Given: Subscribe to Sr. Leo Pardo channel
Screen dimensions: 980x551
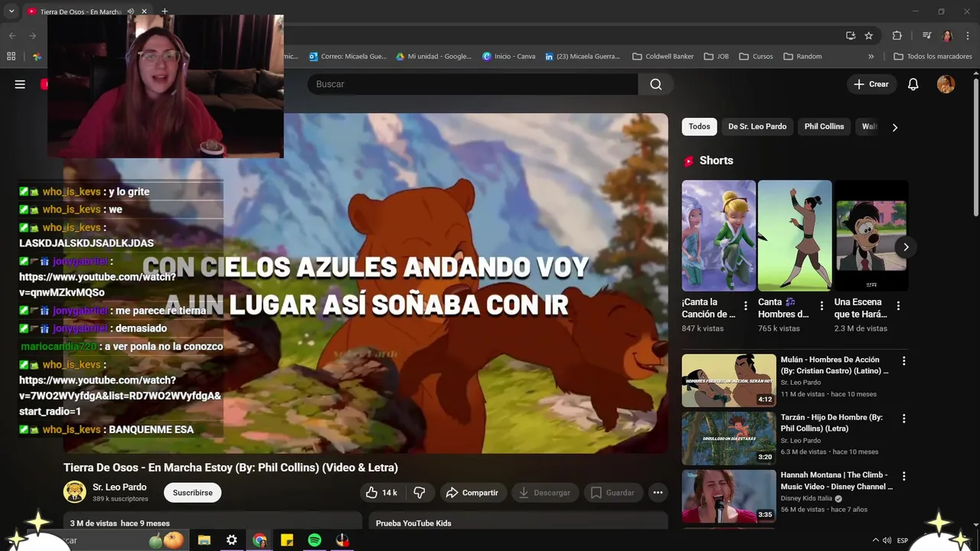Looking at the screenshot, I should pos(192,493).
